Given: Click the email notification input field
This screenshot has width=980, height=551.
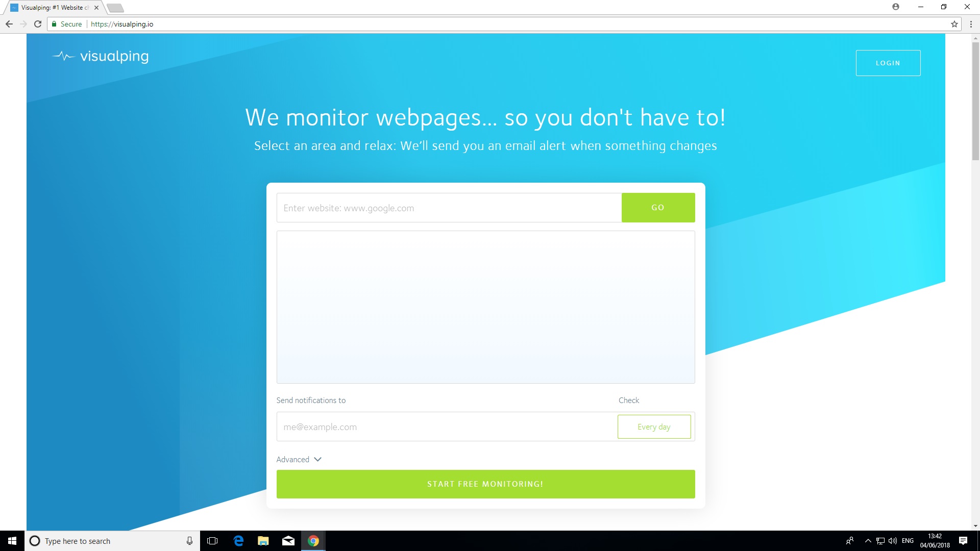Looking at the screenshot, I should [444, 427].
